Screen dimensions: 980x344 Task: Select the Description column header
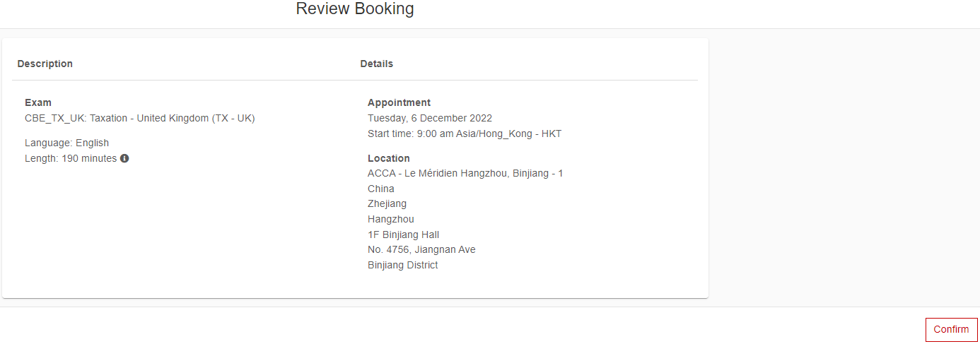click(45, 64)
